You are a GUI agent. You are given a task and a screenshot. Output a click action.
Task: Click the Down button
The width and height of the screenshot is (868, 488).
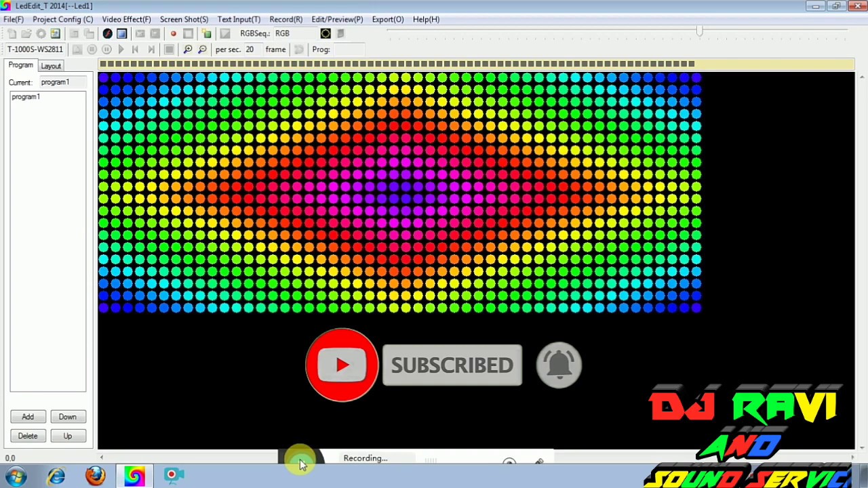coord(67,417)
